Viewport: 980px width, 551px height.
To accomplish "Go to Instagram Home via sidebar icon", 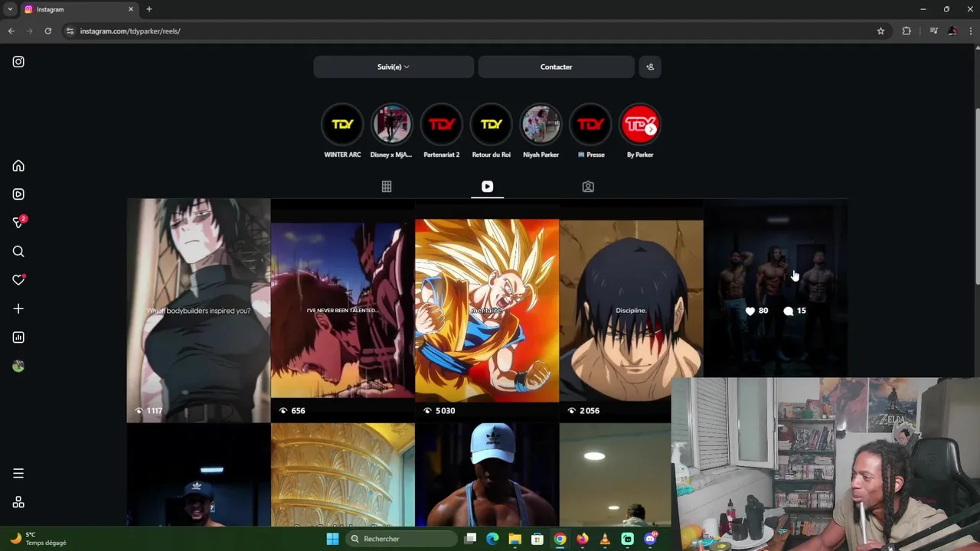I will pos(18,166).
